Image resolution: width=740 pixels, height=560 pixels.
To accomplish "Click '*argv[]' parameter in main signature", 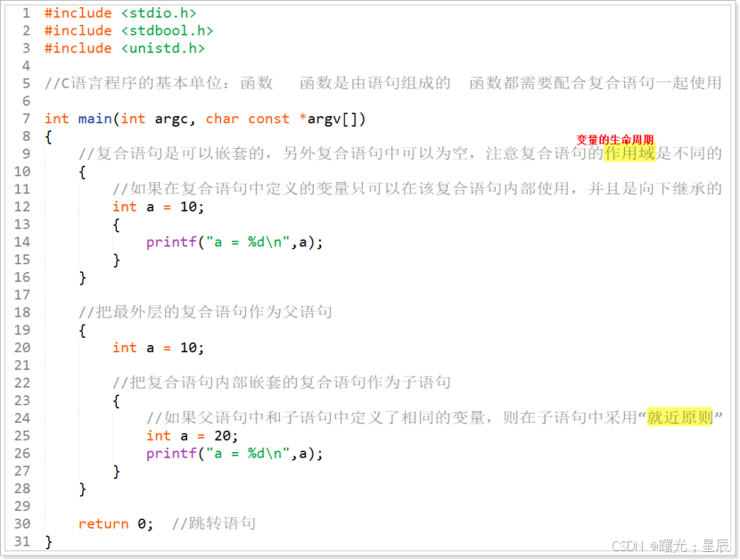I will (333, 119).
